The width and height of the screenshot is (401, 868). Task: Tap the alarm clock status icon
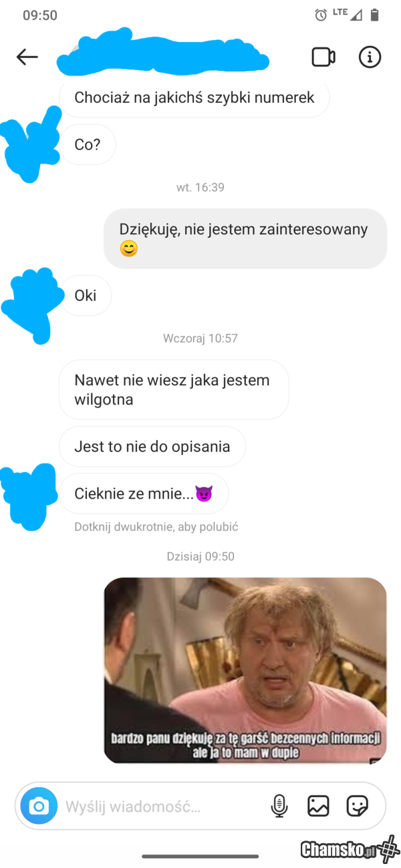[321, 15]
